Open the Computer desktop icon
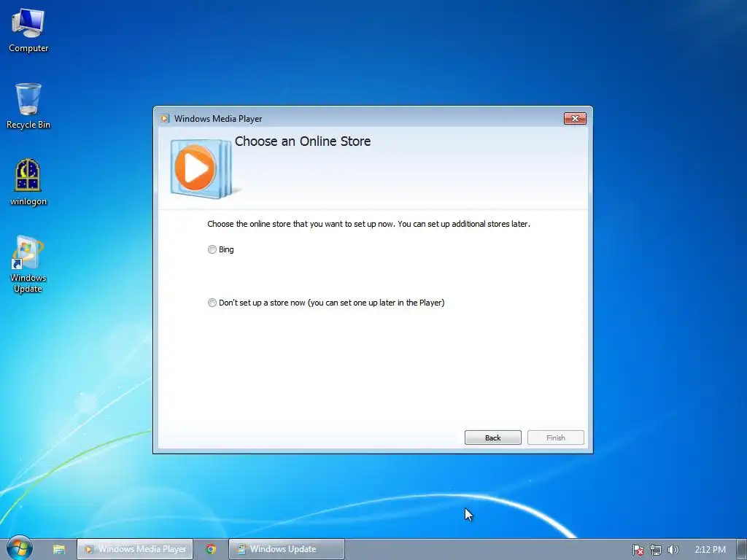The image size is (747, 560). pyautogui.click(x=28, y=31)
